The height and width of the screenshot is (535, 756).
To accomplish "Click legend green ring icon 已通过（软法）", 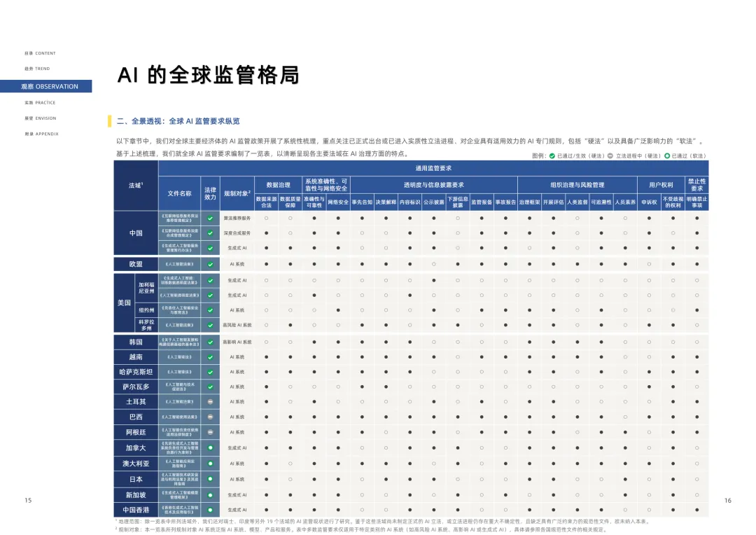I will pyautogui.click(x=667, y=156).
